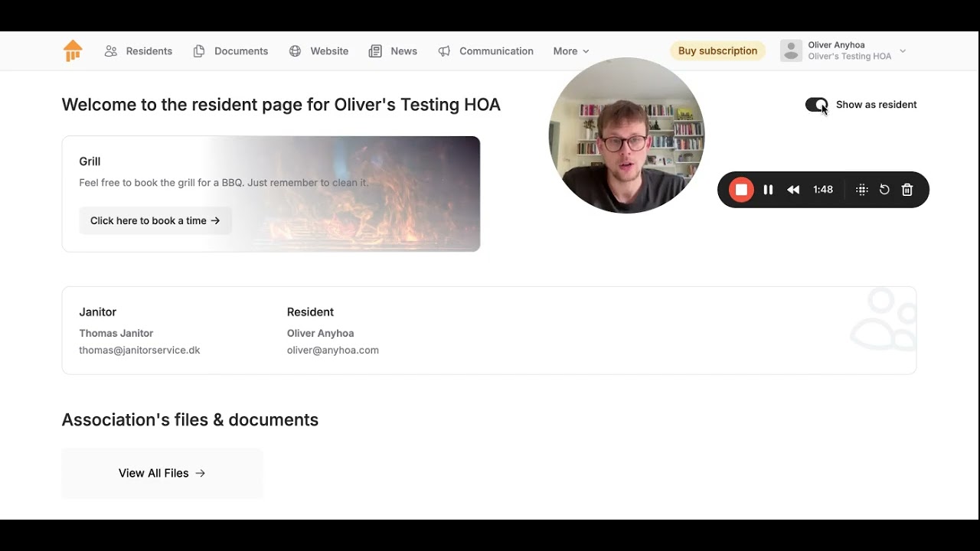Click the Website globe icon

tap(295, 51)
